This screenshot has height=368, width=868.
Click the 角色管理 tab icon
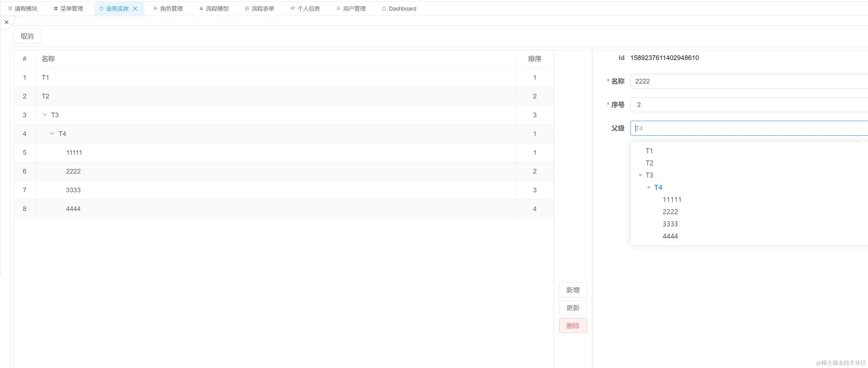point(155,8)
